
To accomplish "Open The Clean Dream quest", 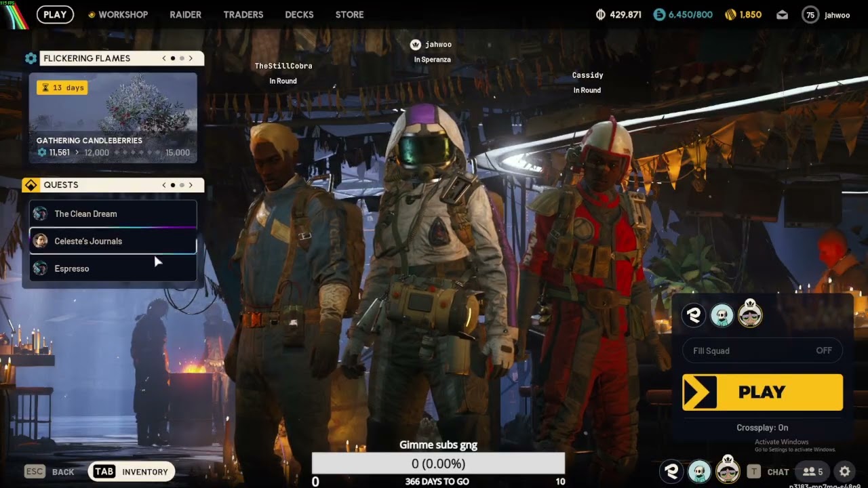I will [x=113, y=213].
